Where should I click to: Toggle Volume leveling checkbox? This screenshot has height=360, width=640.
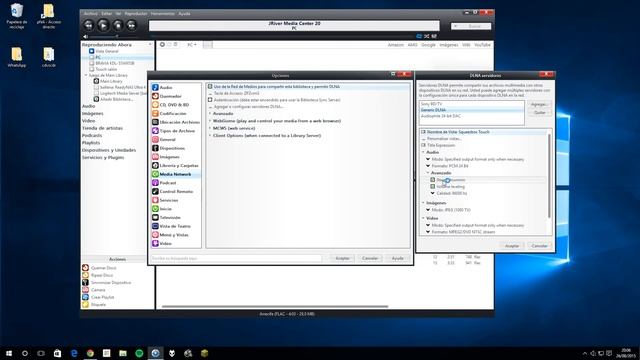433,187
